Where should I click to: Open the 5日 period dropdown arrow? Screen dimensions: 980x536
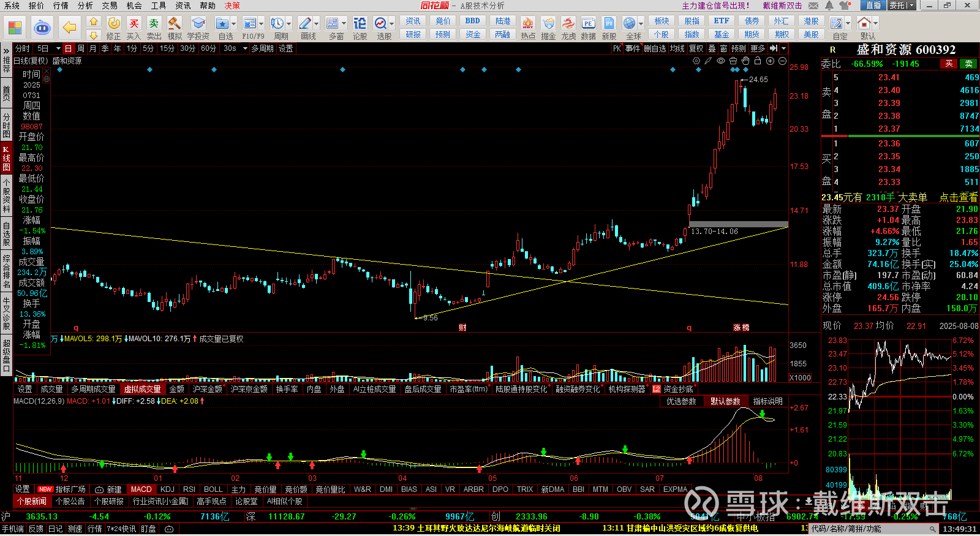(x=58, y=48)
